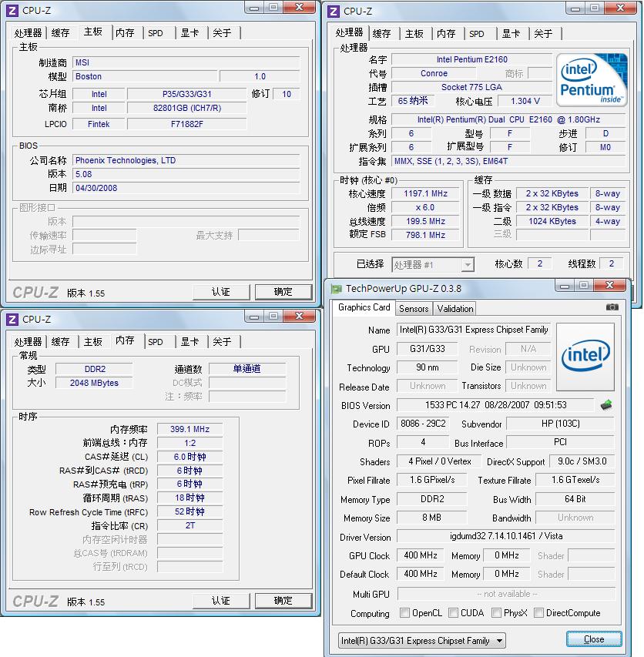Click the Close button in GPU-Z
The width and height of the screenshot is (644, 657).
click(594, 639)
